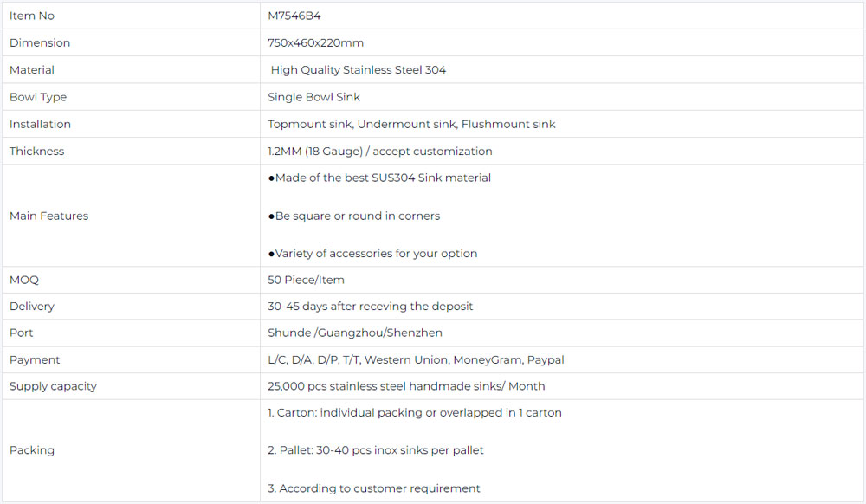Click the According to customer requirement line
This screenshot has width=866, height=504.
coord(374,488)
